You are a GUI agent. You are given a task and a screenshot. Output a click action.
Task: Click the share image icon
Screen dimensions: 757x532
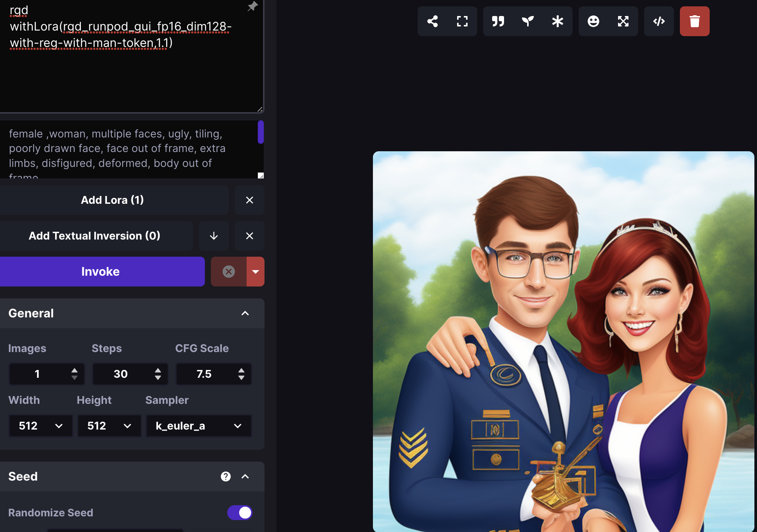[x=432, y=21]
